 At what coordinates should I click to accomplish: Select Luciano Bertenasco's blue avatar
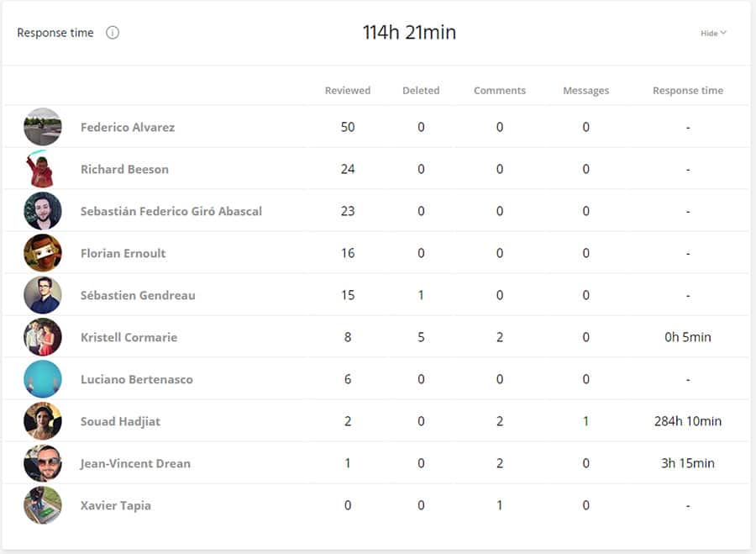pyautogui.click(x=43, y=379)
